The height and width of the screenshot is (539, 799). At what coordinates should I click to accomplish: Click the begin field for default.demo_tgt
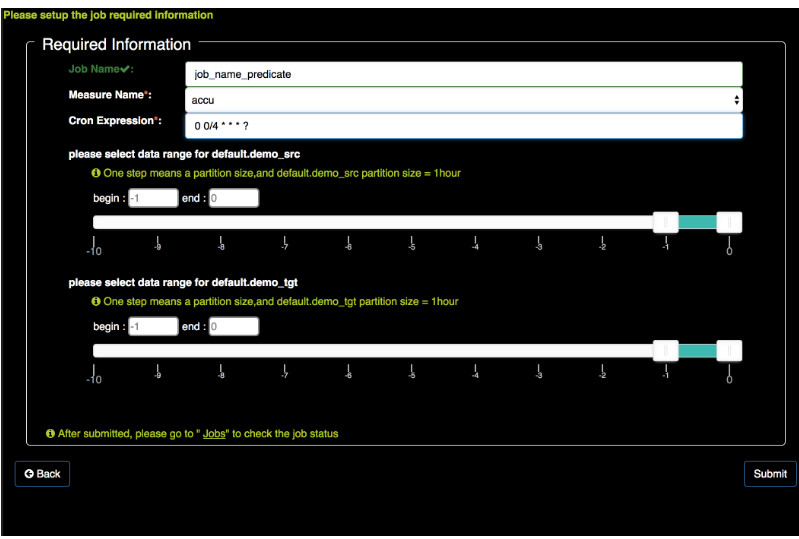click(x=153, y=327)
